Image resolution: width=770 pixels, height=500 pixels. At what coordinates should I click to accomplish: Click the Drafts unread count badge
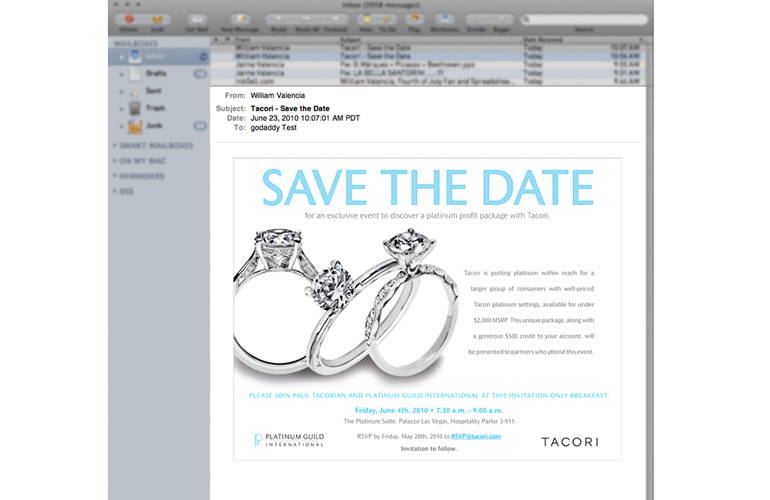(200, 74)
